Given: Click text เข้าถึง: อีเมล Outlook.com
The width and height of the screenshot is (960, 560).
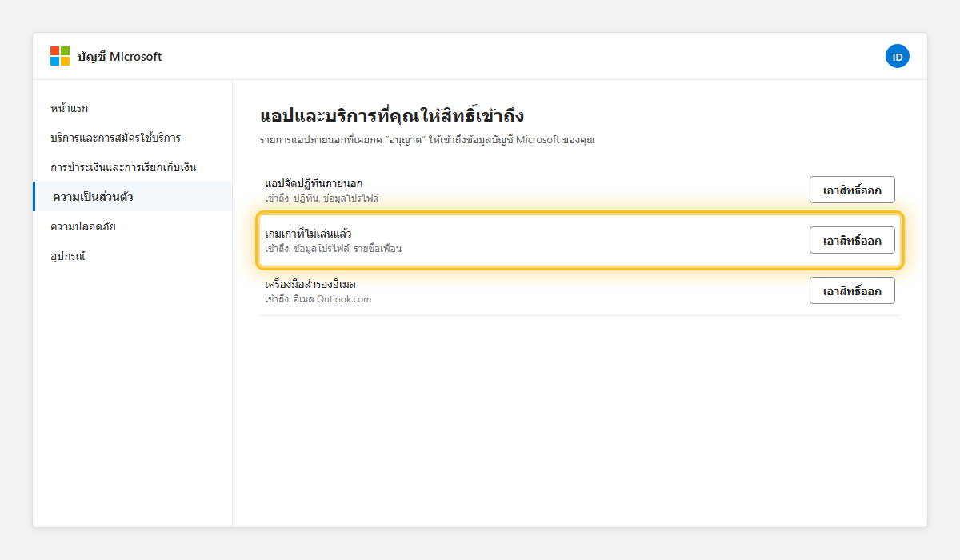Looking at the screenshot, I should click(318, 299).
